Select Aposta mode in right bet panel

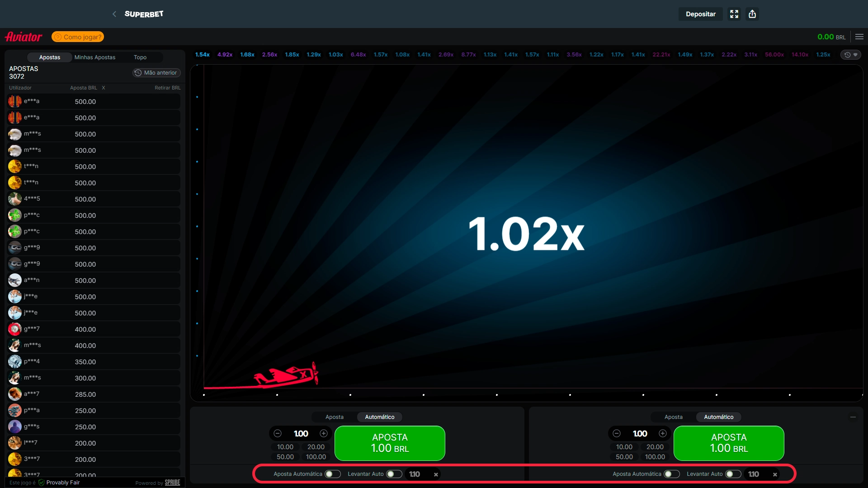coord(674,417)
